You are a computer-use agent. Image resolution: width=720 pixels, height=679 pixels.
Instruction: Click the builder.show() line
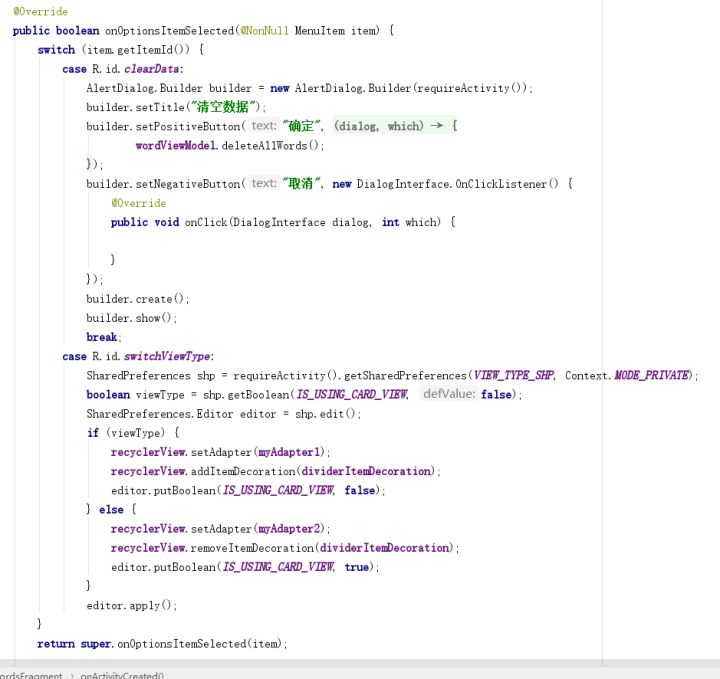pos(131,318)
